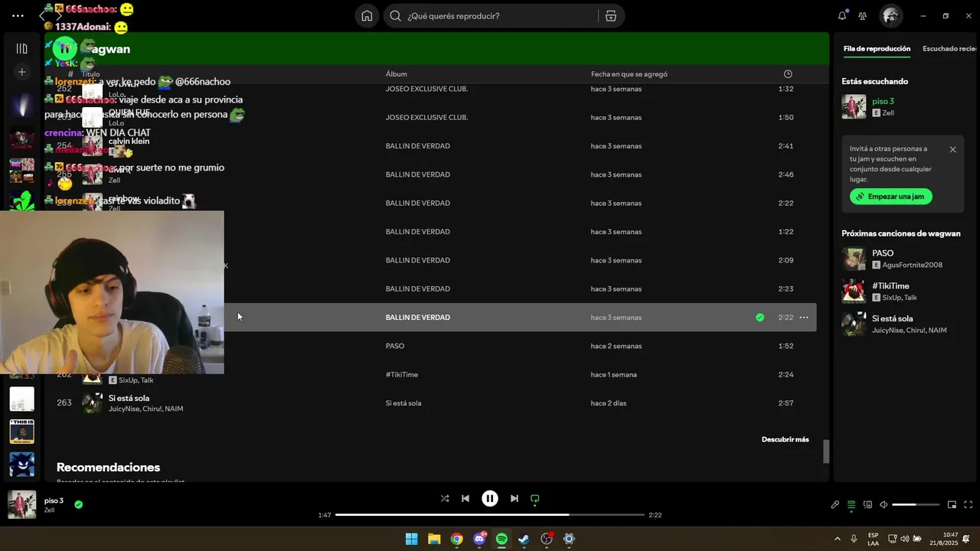This screenshot has width=980, height=551.
Task: Expand hidden system tray icons chevron
Action: click(837, 539)
